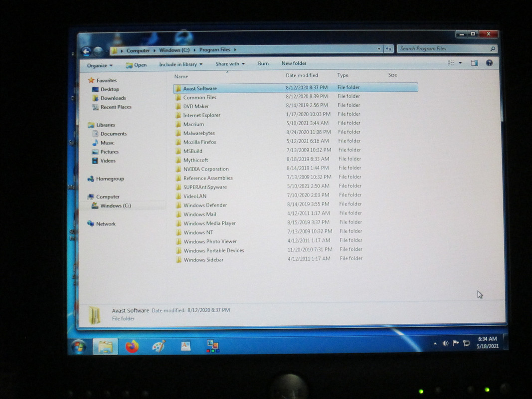532x399 pixels.
Task: Click the Windows Sidebar folder name
Action: [x=203, y=260]
